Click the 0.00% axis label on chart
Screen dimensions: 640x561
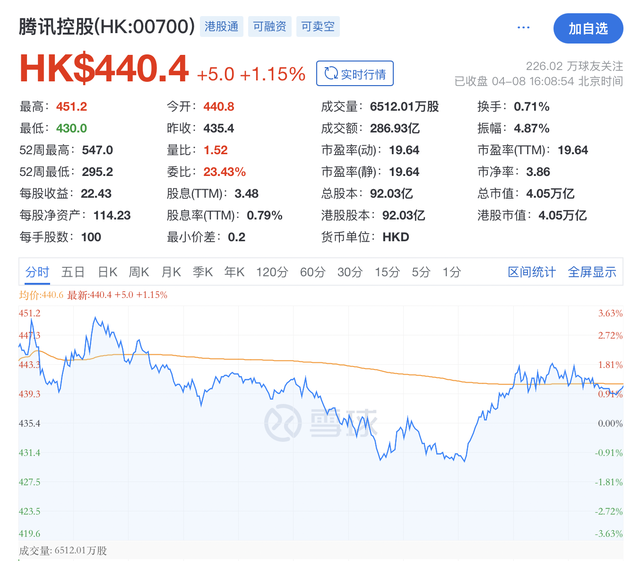tap(610, 423)
